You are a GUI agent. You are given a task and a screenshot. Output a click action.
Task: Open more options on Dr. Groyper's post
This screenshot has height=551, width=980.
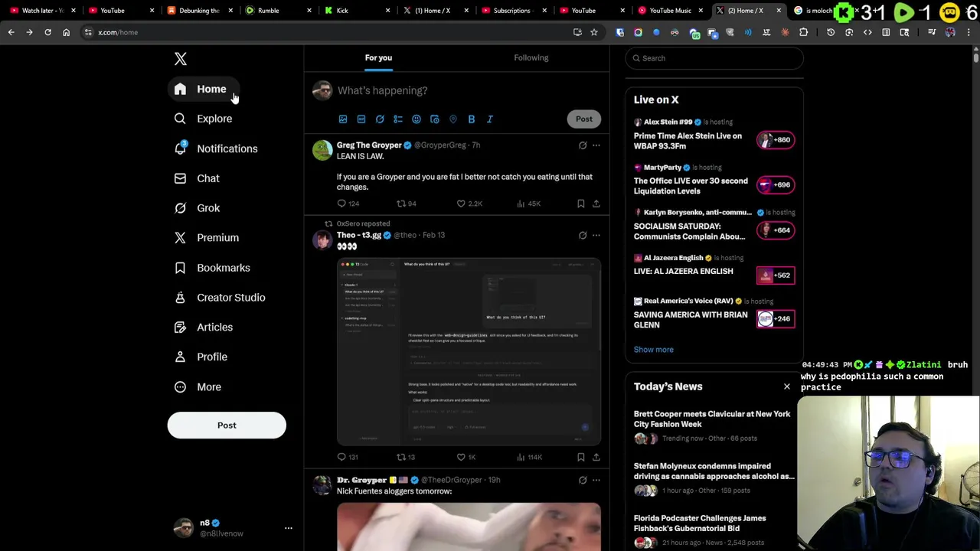pos(596,480)
